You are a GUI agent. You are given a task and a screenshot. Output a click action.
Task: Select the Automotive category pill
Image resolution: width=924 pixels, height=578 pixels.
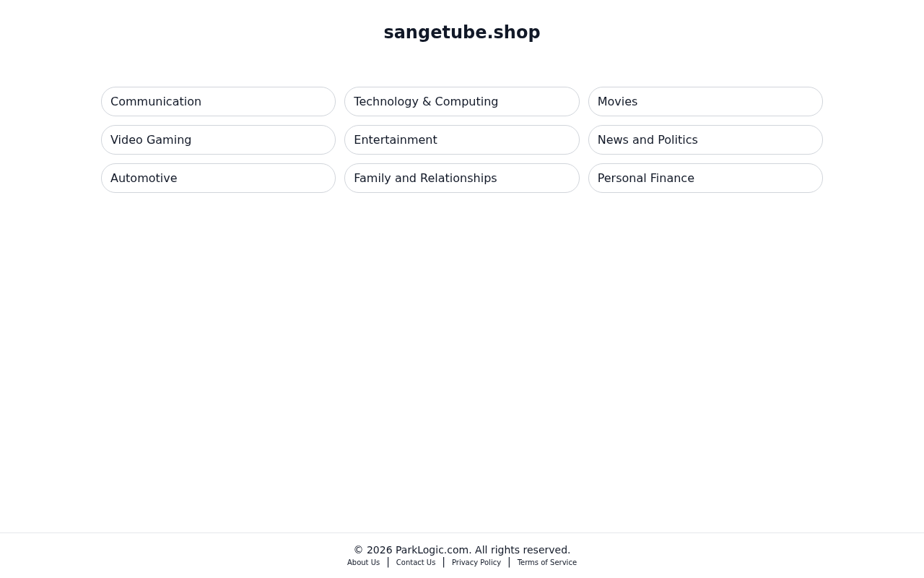tap(218, 178)
